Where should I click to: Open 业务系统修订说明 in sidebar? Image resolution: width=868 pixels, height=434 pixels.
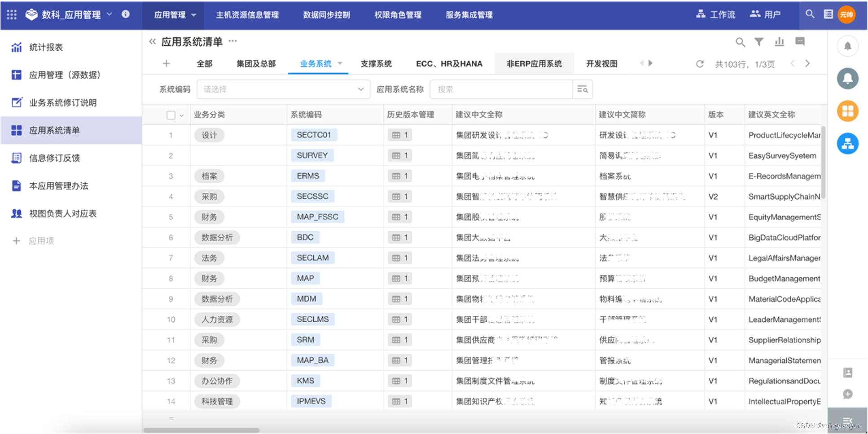[x=71, y=102]
